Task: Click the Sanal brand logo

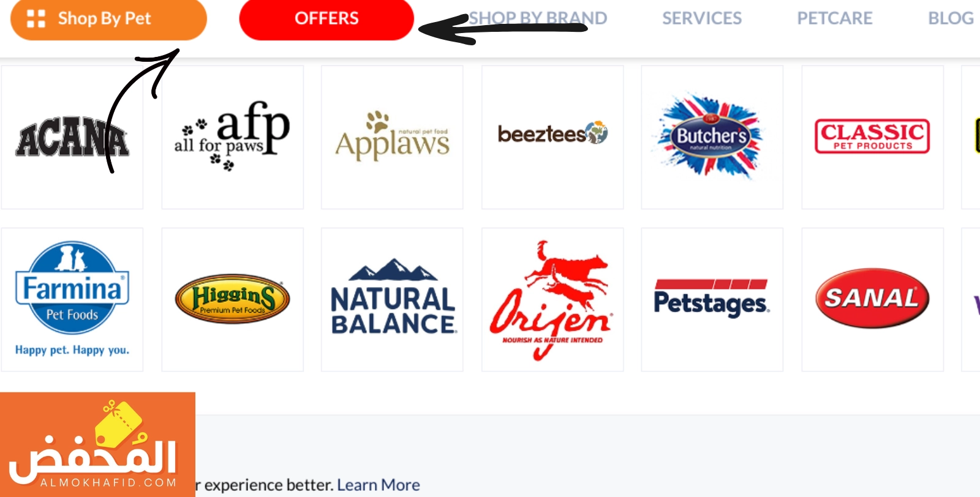Action: tap(873, 300)
